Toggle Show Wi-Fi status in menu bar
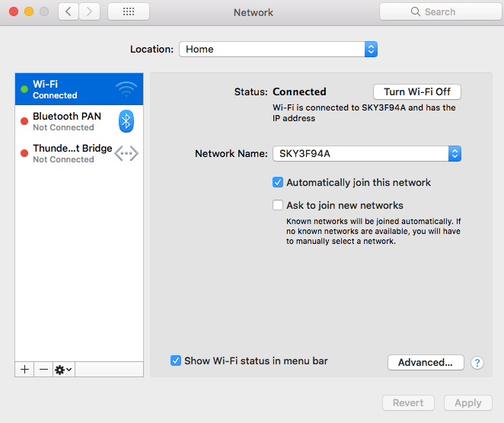Viewport: 504px width, 423px height. pos(176,361)
